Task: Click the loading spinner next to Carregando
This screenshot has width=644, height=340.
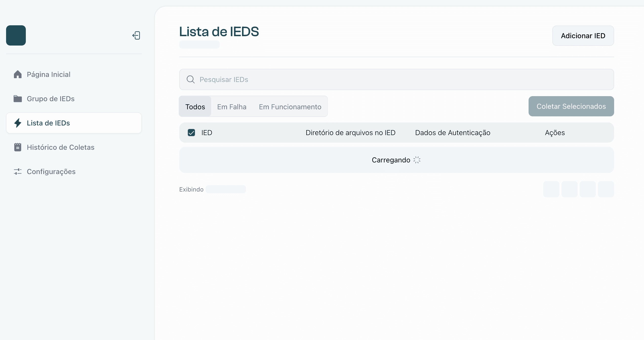Action: [x=417, y=160]
